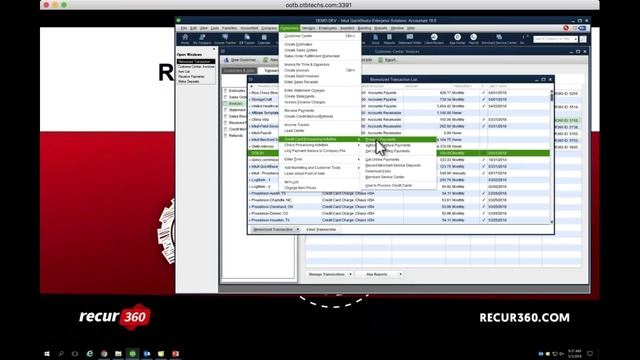Open the Windows notification center icon
640x360 pixels.
pos(589,353)
